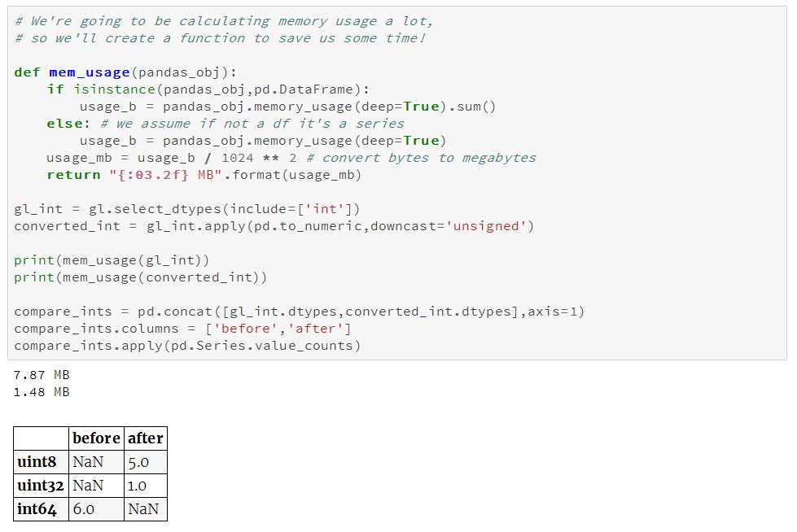Select the uint8 row label
797x532 pixels.
coord(38,462)
